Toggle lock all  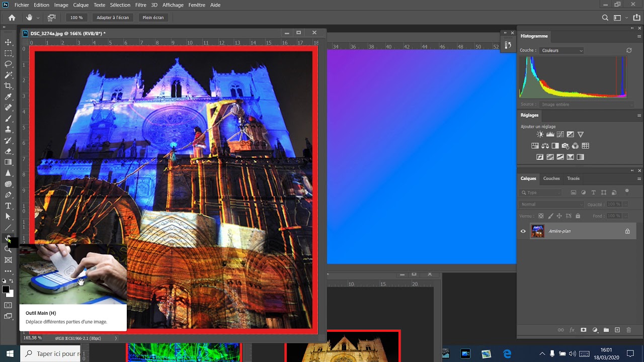[578, 216]
